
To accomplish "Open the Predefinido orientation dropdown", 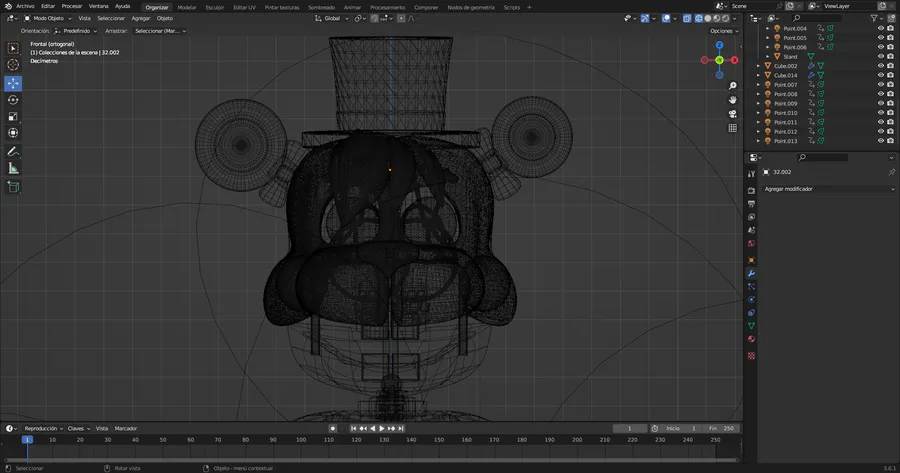I will coord(76,31).
